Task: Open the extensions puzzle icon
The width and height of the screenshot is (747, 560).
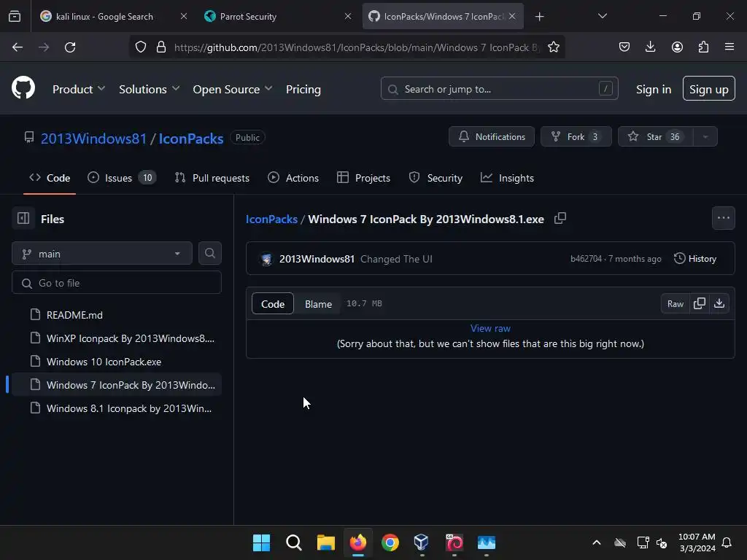Action: coord(703,47)
